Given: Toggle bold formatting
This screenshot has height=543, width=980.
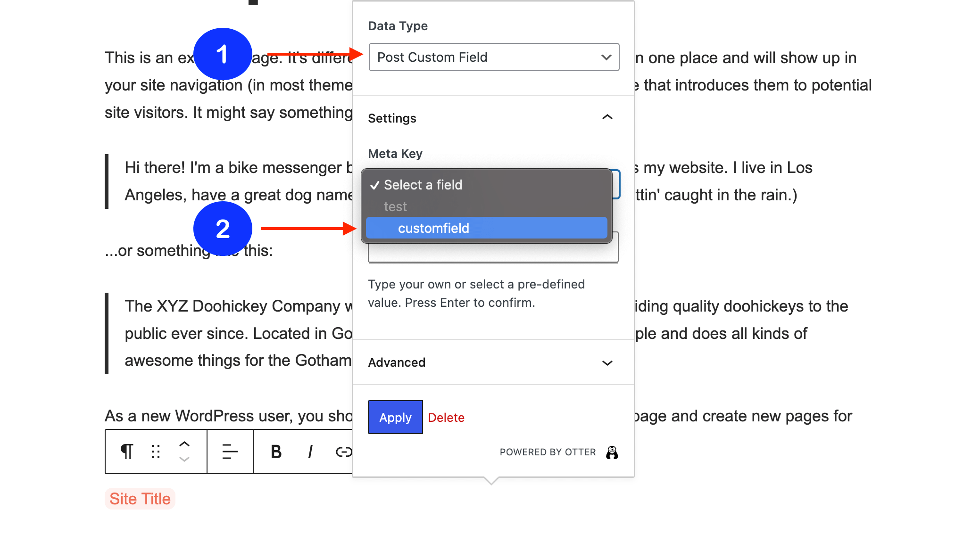Looking at the screenshot, I should 276,452.
